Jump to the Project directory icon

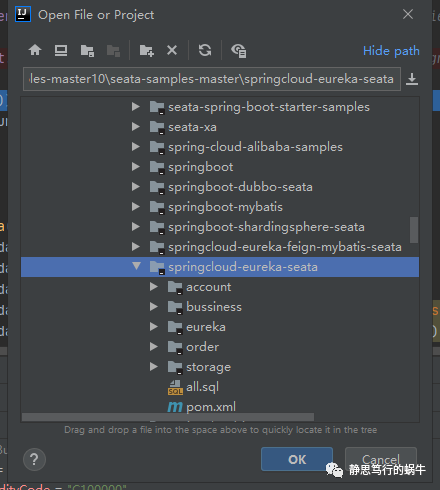(x=87, y=51)
